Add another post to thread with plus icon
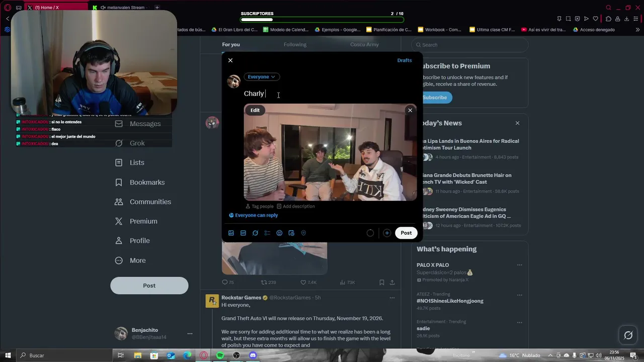Image resolution: width=644 pixels, height=362 pixels. tap(387, 233)
